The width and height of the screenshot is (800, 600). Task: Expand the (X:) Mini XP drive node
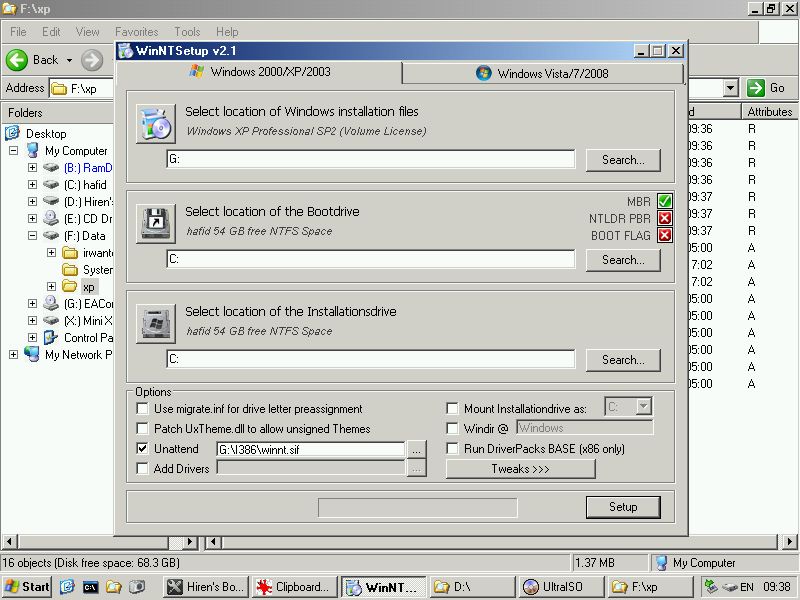tap(33, 320)
